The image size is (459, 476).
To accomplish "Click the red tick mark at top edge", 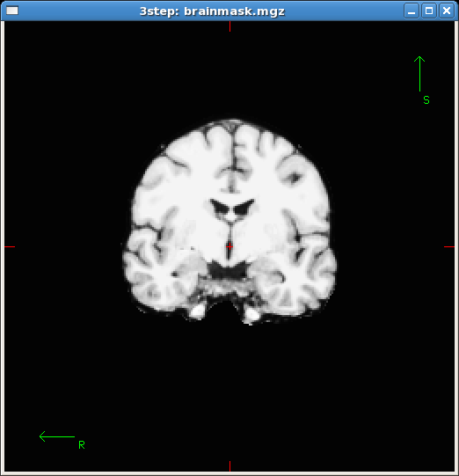I will 230,26.
